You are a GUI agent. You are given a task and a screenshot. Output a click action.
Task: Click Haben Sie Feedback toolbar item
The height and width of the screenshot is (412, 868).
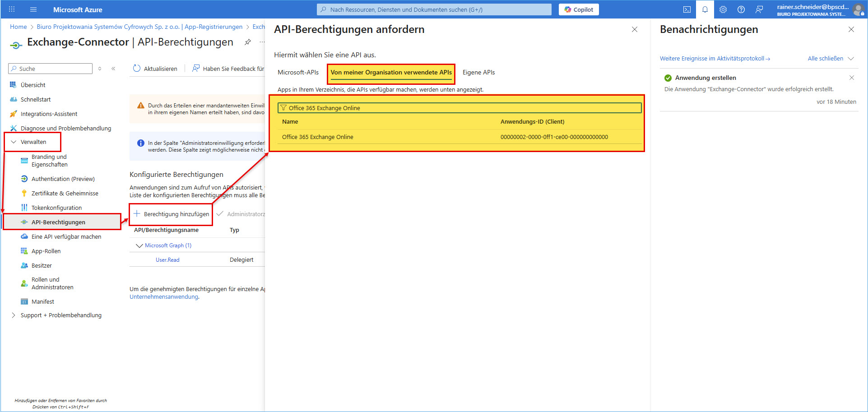[228, 69]
